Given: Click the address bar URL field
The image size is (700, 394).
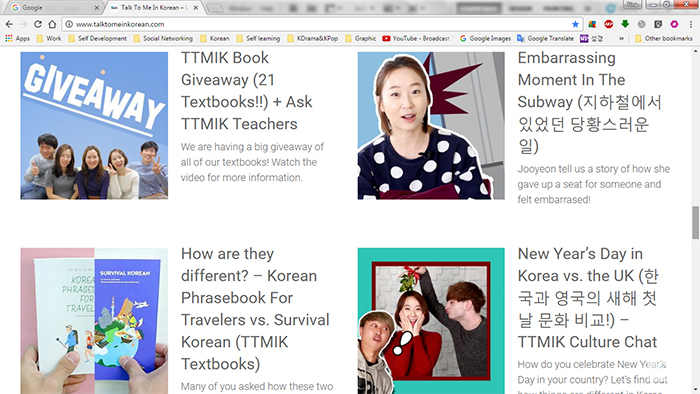Looking at the screenshot, I should 321,24.
